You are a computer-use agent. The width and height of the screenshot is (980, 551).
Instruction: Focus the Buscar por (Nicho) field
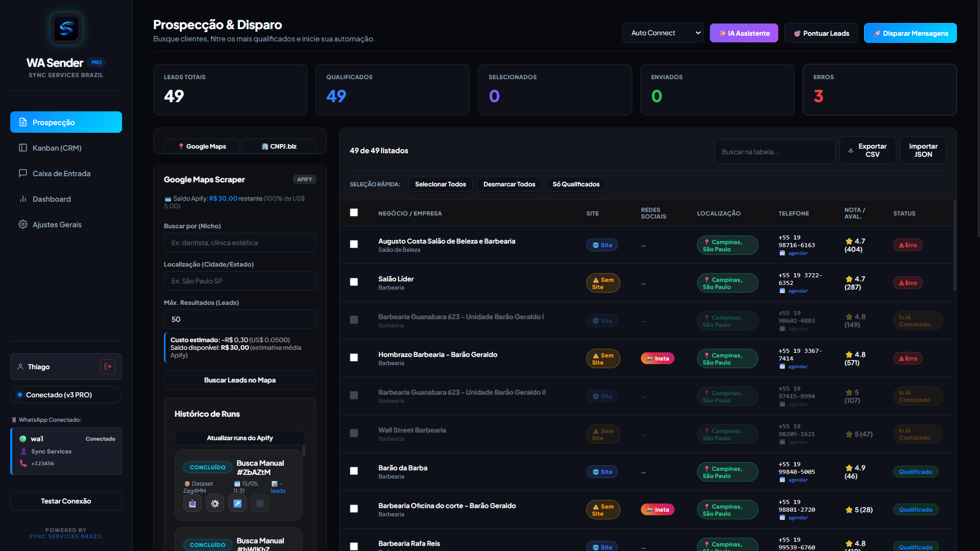pyautogui.click(x=240, y=243)
